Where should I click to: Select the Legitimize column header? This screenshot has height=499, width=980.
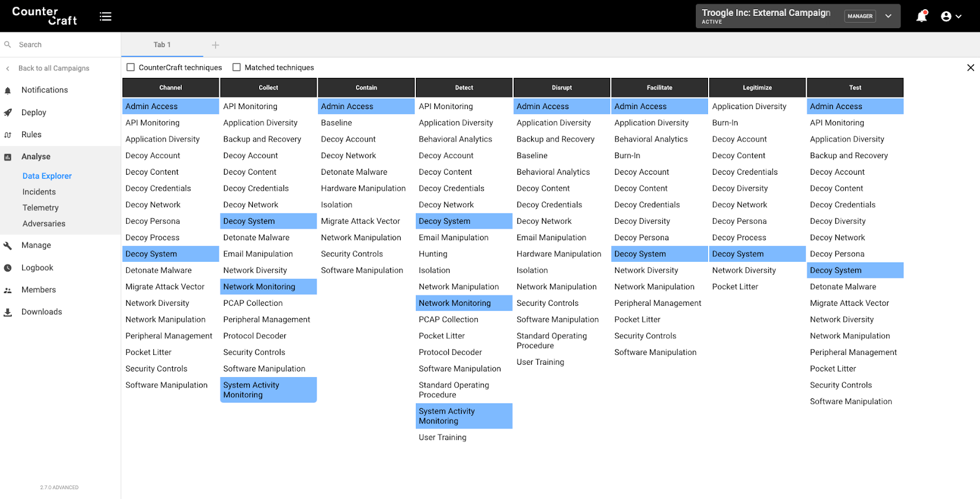coord(758,88)
